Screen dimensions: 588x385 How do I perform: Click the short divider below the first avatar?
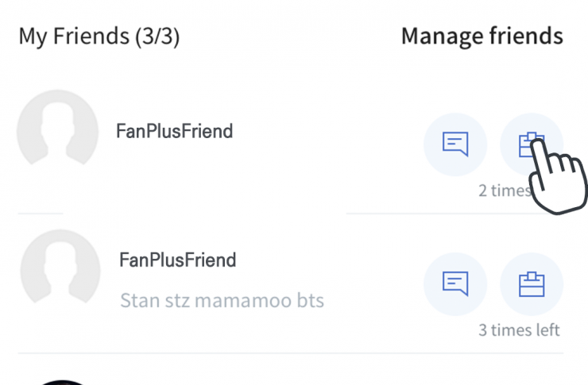click(x=40, y=214)
